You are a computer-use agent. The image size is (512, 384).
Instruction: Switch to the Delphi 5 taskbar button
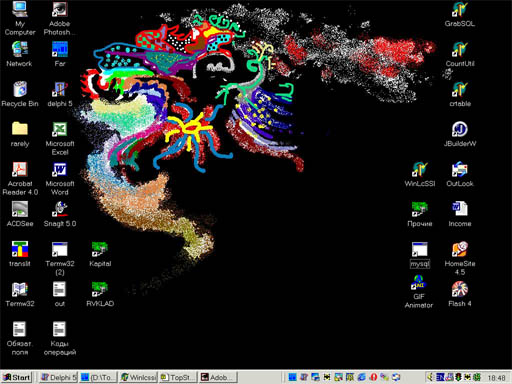pyautogui.click(x=58, y=377)
